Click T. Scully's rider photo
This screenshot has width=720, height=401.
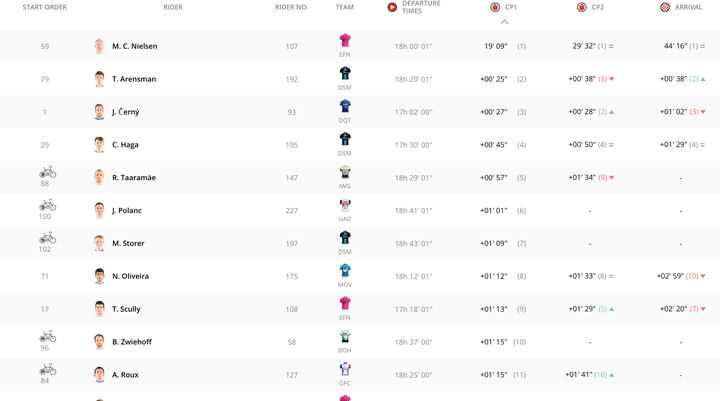(99, 309)
